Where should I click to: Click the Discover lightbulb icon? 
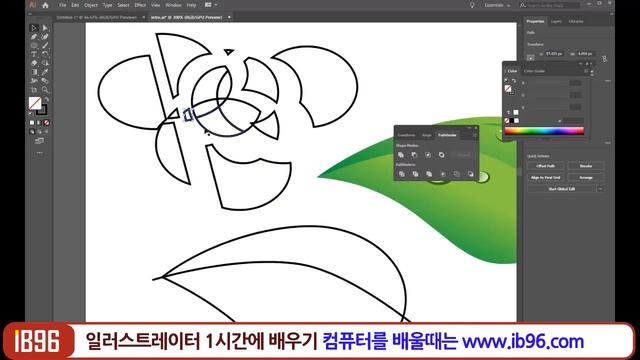[x=472, y=5]
